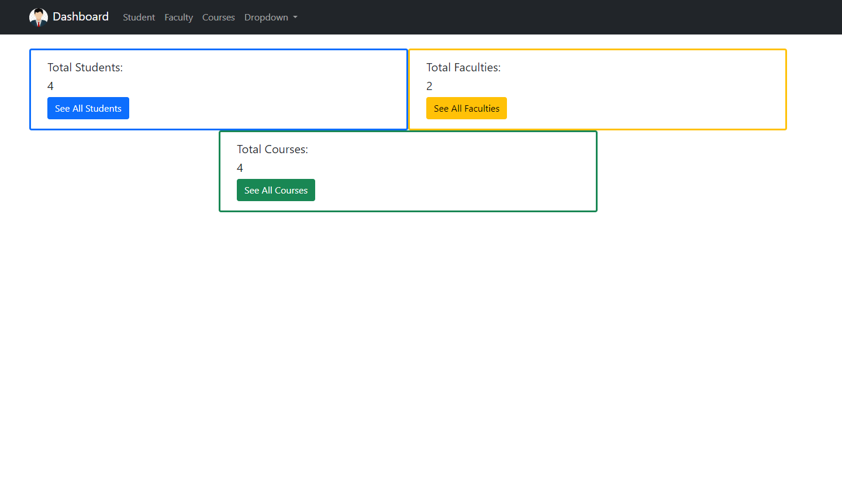
Task: Click the user avatar icon in the navbar
Action: pyautogui.click(x=39, y=17)
